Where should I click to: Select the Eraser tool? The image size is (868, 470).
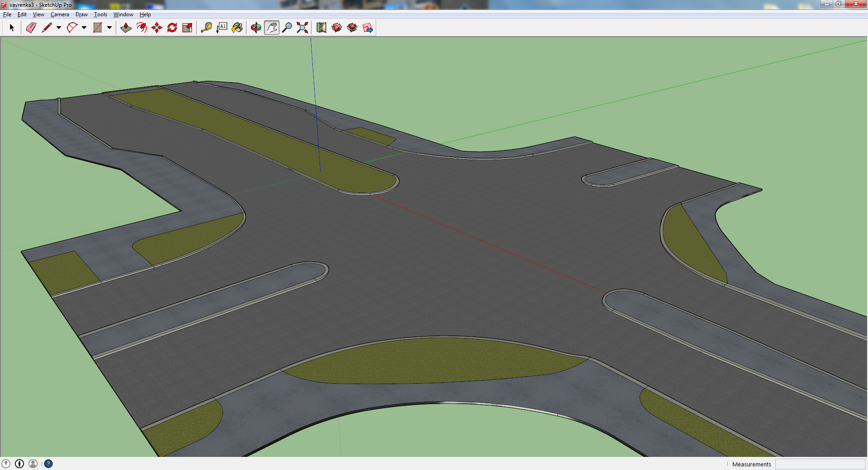(31, 28)
